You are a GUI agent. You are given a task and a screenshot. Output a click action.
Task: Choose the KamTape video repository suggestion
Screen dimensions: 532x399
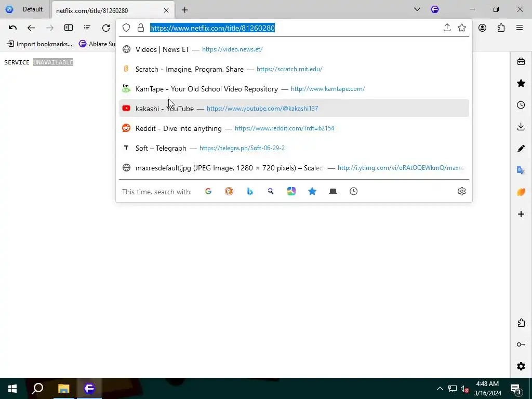tap(294, 88)
